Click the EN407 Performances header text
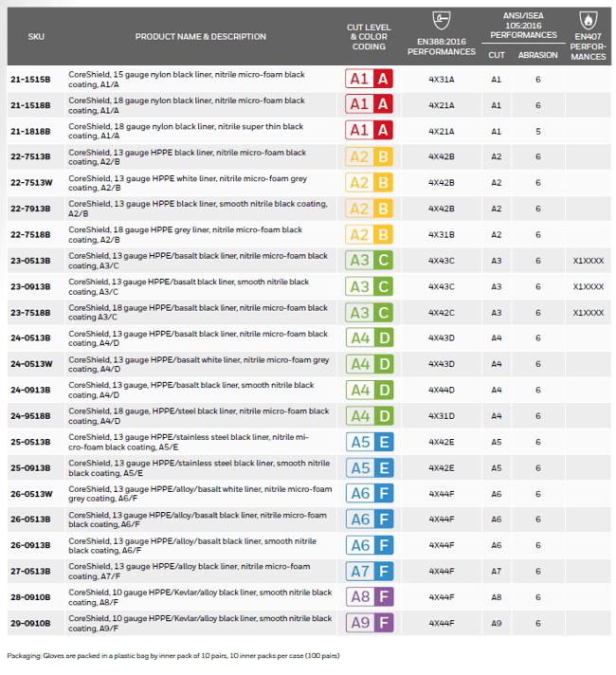 pyautogui.click(x=588, y=46)
